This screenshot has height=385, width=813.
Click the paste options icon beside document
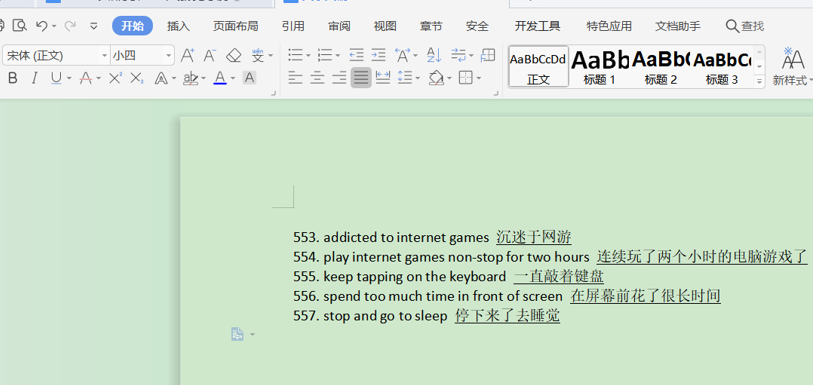[x=237, y=334]
